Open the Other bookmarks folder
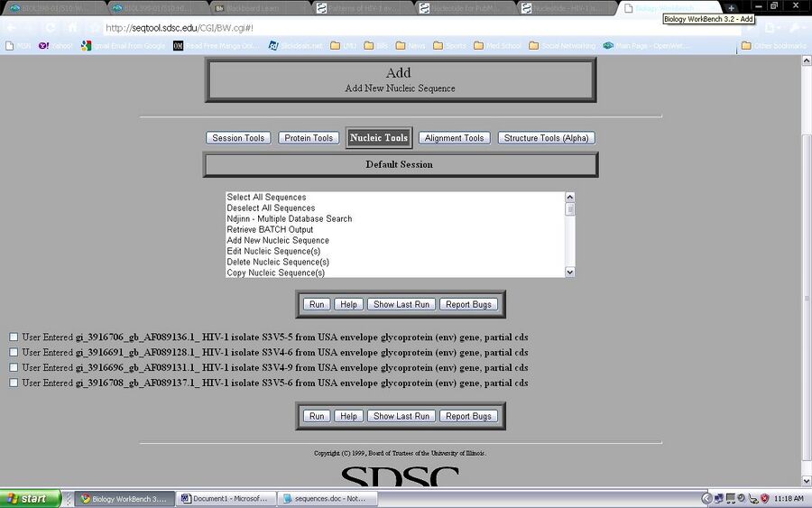The height and width of the screenshot is (508, 812). click(x=773, y=45)
